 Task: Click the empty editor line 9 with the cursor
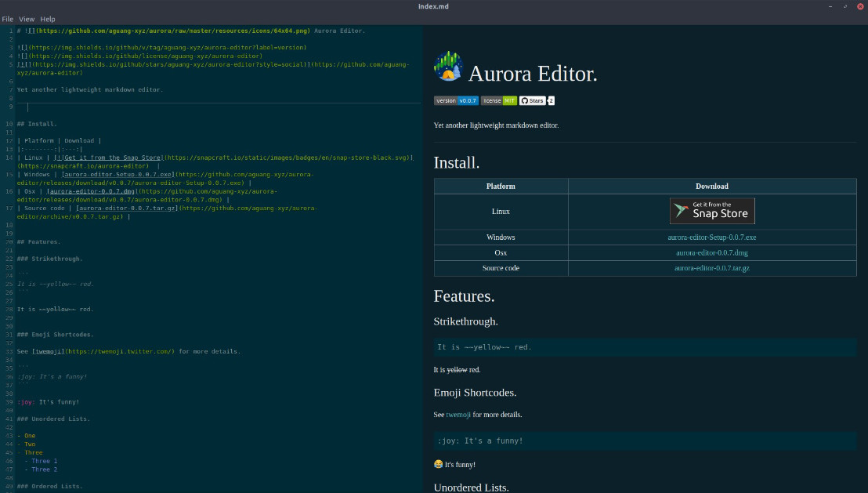(x=219, y=107)
